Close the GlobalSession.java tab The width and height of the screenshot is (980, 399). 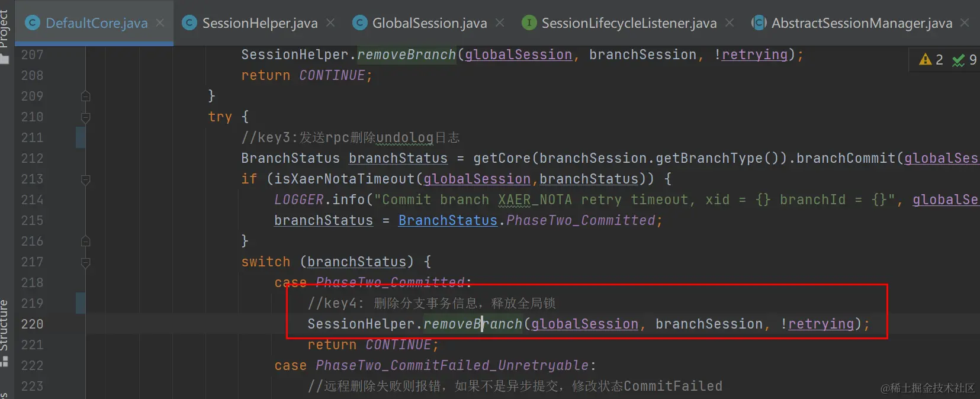point(500,23)
